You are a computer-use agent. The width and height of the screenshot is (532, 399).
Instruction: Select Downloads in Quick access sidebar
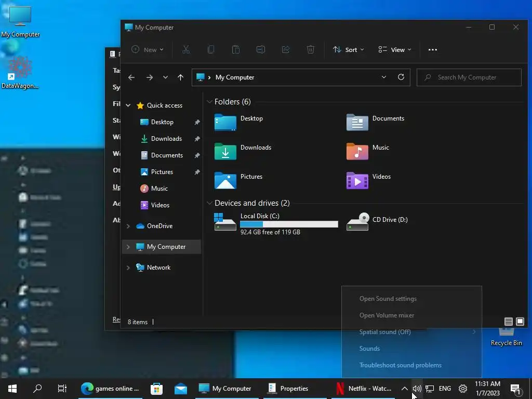166,139
